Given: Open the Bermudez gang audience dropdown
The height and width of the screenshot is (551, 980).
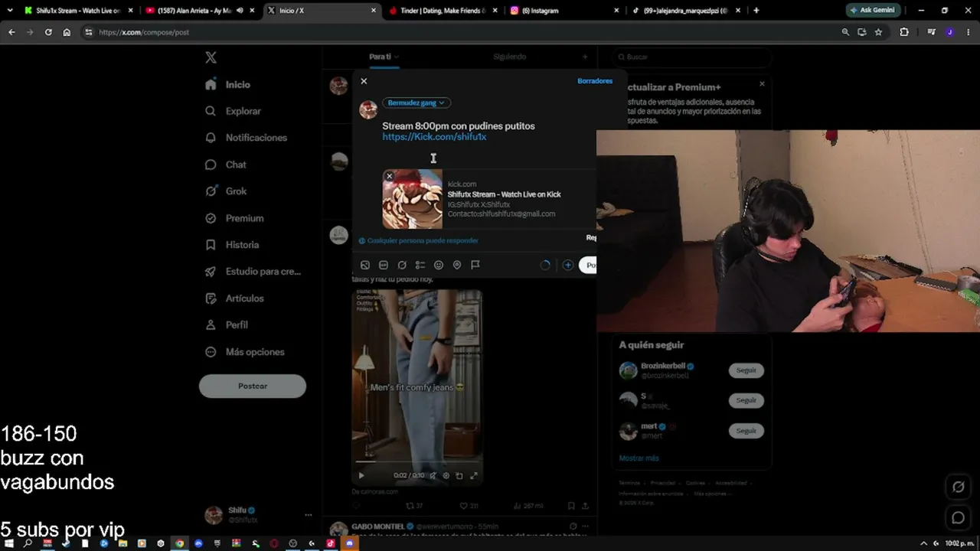Looking at the screenshot, I should click(x=416, y=103).
